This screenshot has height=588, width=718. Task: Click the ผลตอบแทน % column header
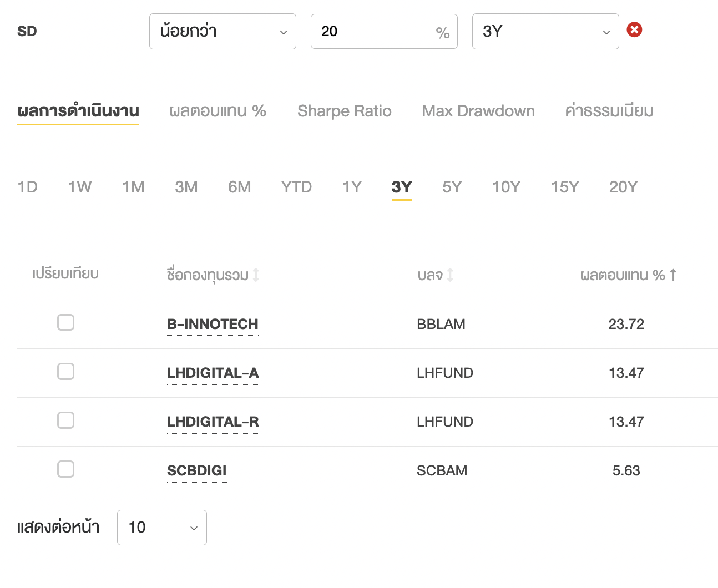click(x=623, y=275)
